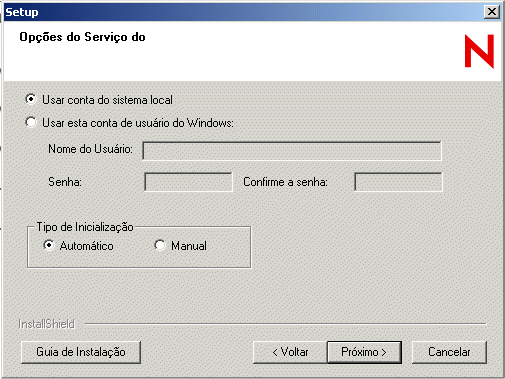This screenshot has height=379, width=505.
Task: Click the Nome do Usuário input field
Action: 292,151
